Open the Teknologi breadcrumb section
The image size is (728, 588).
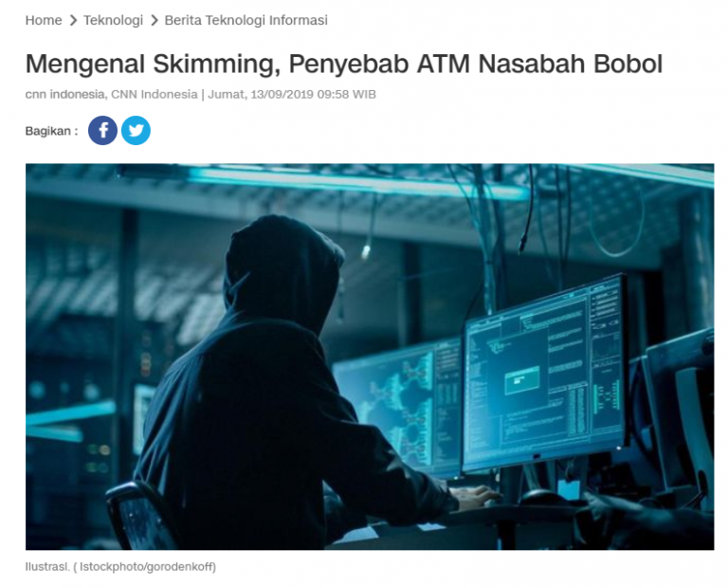coord(114,21)
